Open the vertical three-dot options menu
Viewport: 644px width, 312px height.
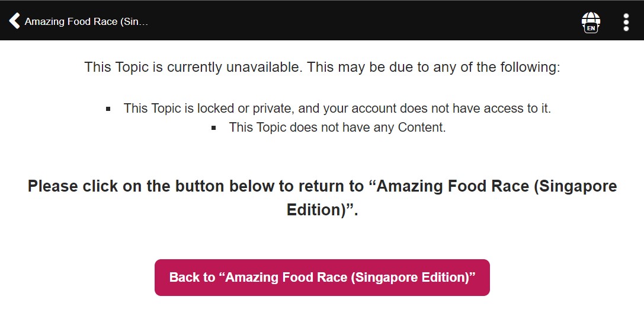coord(626,22)
